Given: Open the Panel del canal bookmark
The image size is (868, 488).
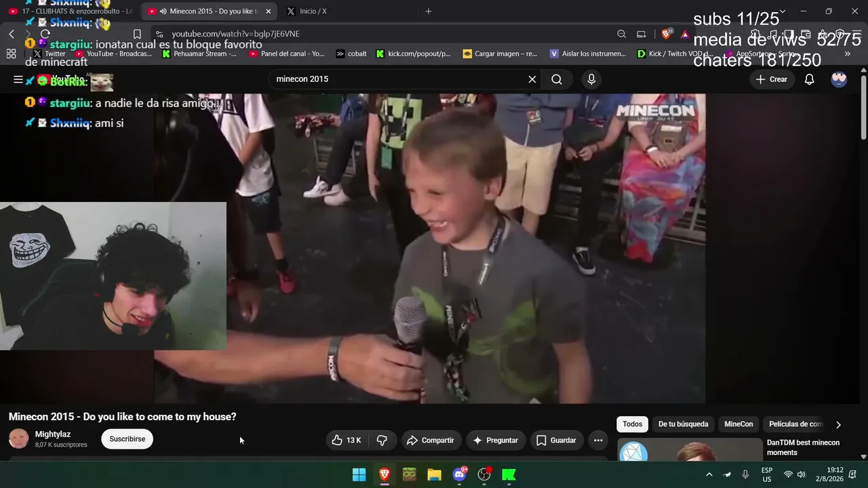Looking at the screenshot, I should pyautogui.click(x=287, y=54).
